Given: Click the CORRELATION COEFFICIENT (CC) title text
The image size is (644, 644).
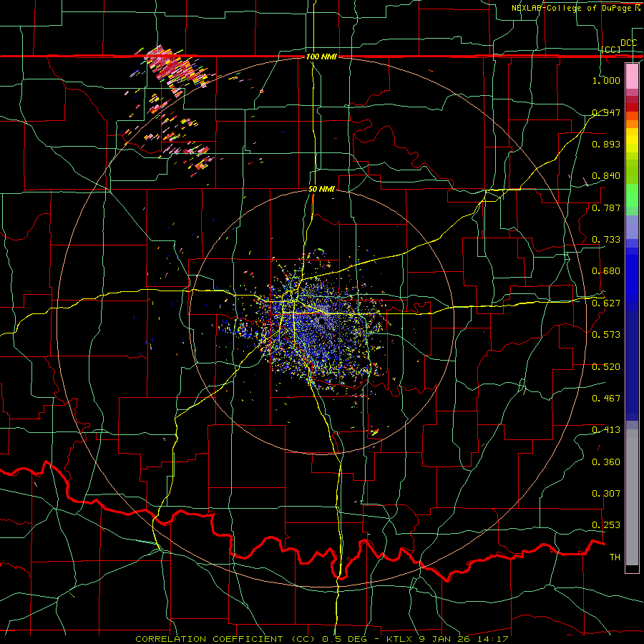Looking at the screenshot, I should click(x=225, y=639).
